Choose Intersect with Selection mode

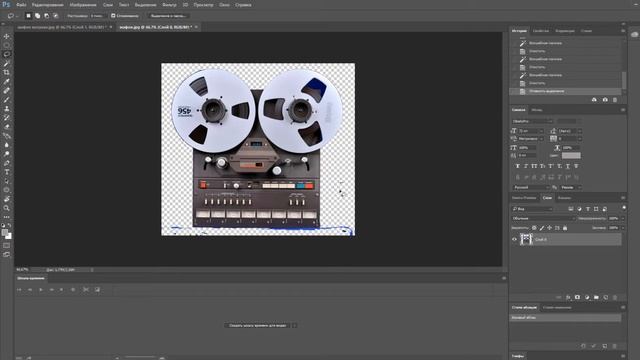point(56,16)
